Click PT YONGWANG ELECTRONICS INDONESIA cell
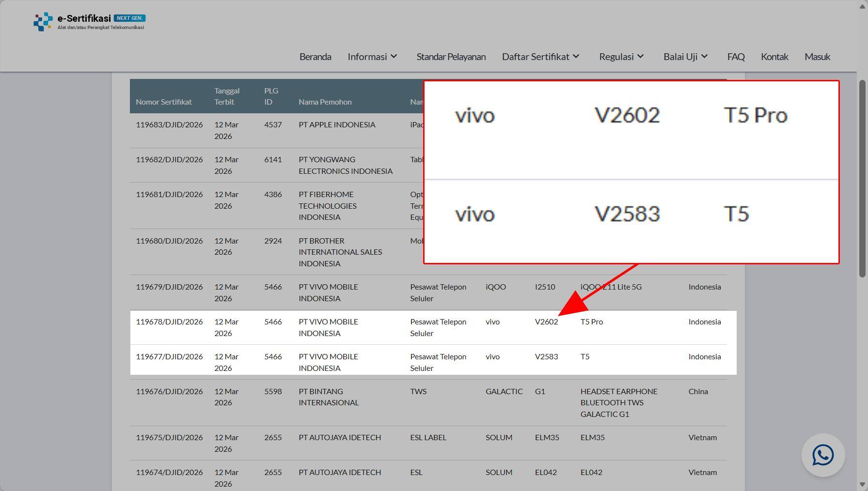This screenshot has height=491, width=868. coord(346,165)
